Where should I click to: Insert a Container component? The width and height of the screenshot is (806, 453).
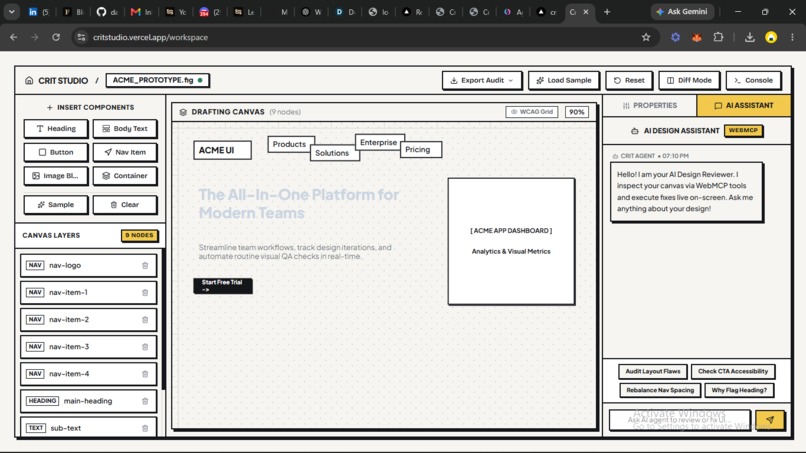pyautogui.click(x=125, y=176)
